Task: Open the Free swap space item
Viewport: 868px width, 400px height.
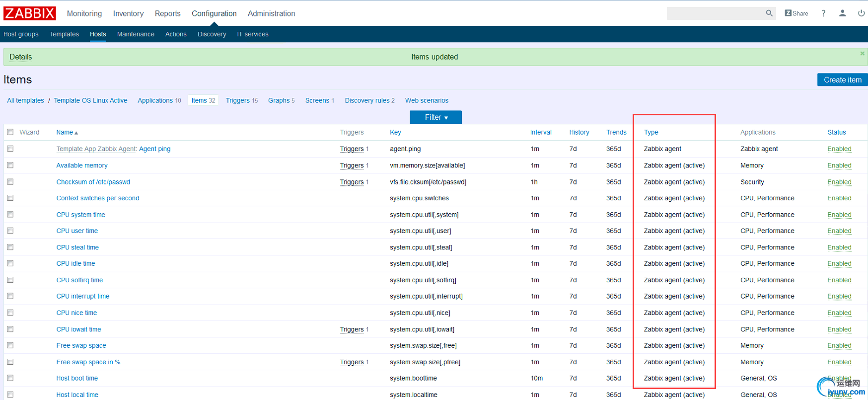Action: (81, 346)
